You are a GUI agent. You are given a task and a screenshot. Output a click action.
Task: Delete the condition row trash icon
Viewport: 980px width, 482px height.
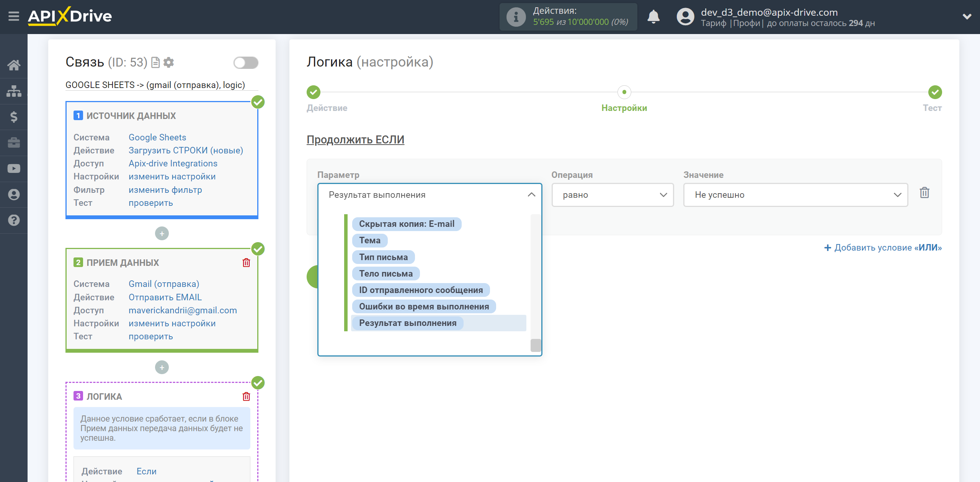(x=924, y=193)
